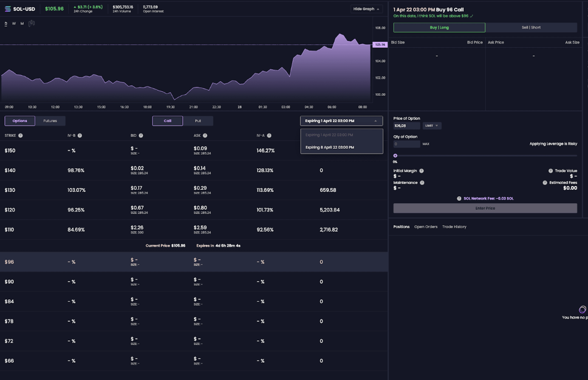Set chart interval to W

coord(14,23)
